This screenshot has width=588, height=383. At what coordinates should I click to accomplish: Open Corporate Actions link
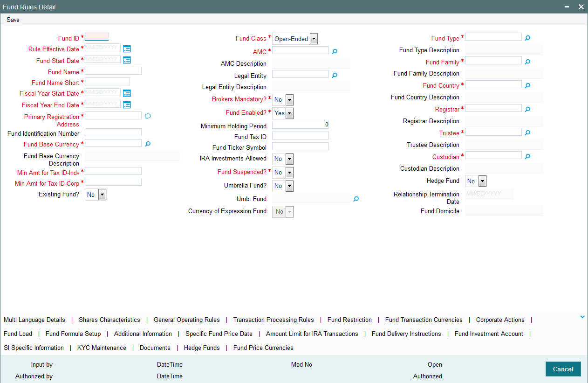(500, 320)
